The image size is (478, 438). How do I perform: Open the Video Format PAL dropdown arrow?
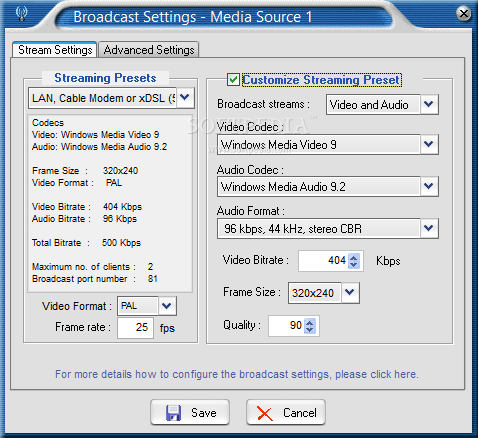click(x=167, y=306)
